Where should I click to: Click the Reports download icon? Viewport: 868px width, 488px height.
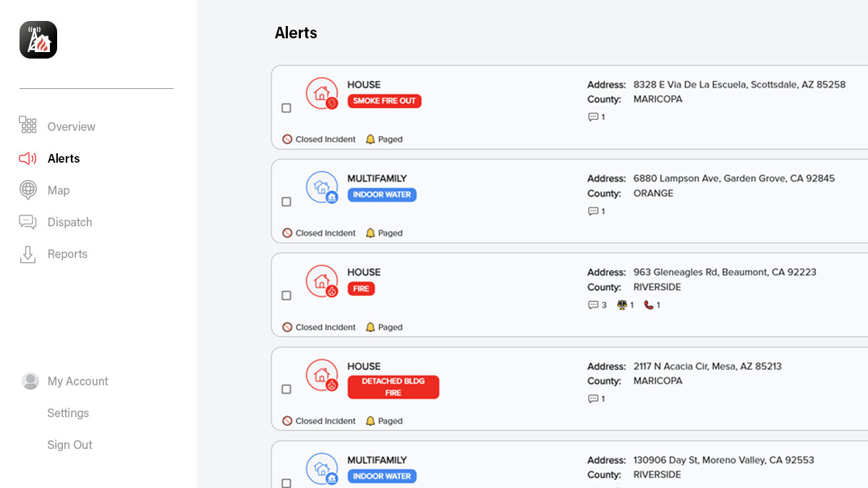[x=27, y=254]
